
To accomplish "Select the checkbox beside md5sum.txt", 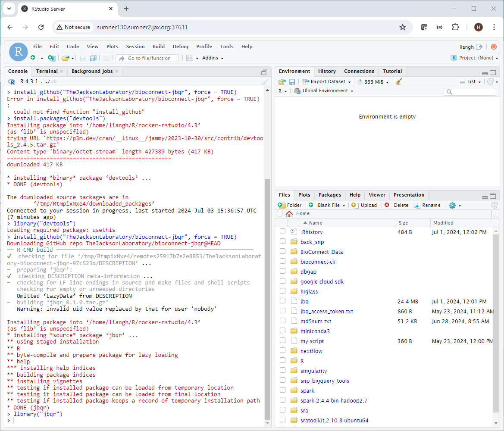I will click(283, 321).
